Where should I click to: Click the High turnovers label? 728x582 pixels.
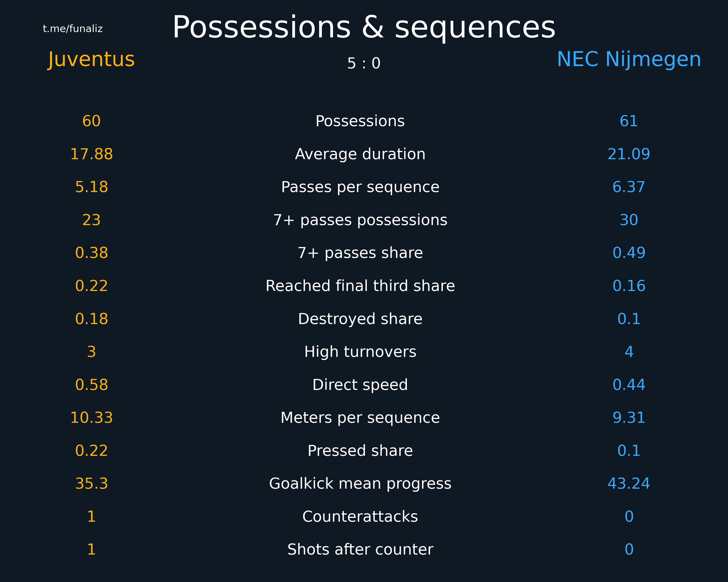click(360, 352)
